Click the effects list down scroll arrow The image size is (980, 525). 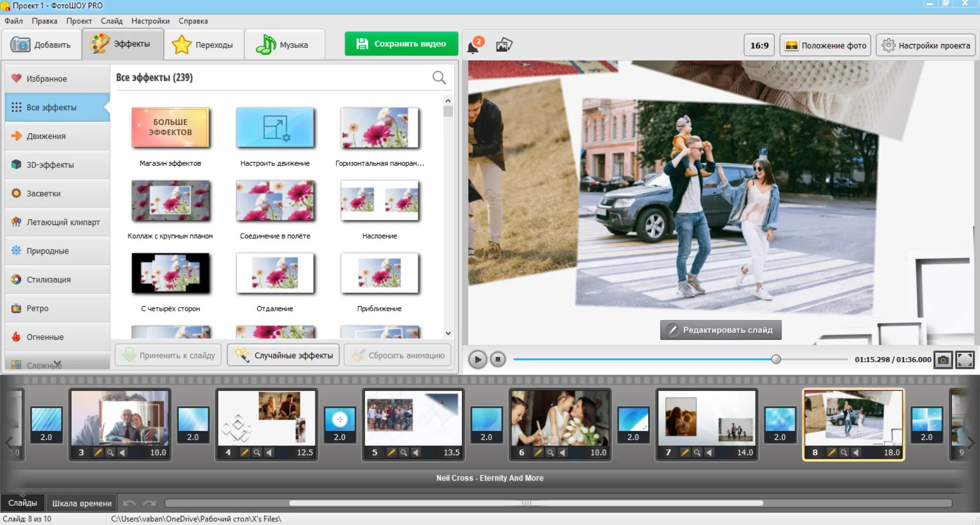448,334
